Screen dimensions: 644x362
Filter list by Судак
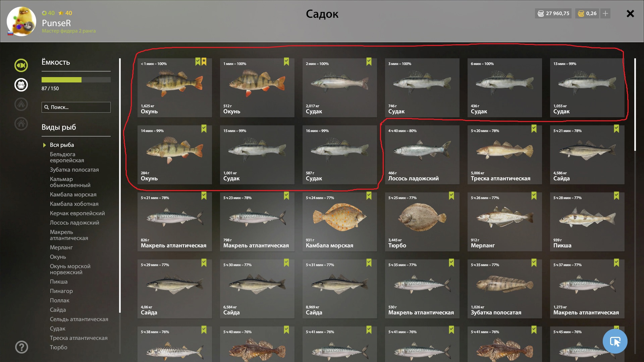[58, 328]
